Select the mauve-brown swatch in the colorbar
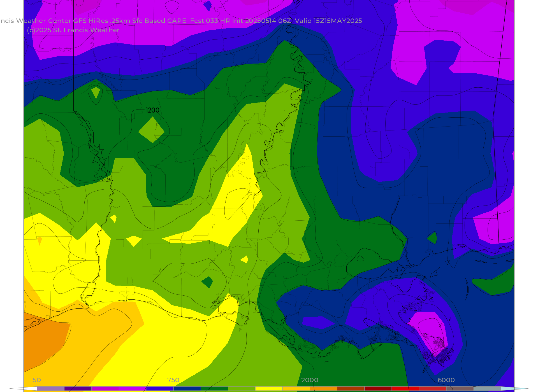538x392 pixels. coord(460,389)
